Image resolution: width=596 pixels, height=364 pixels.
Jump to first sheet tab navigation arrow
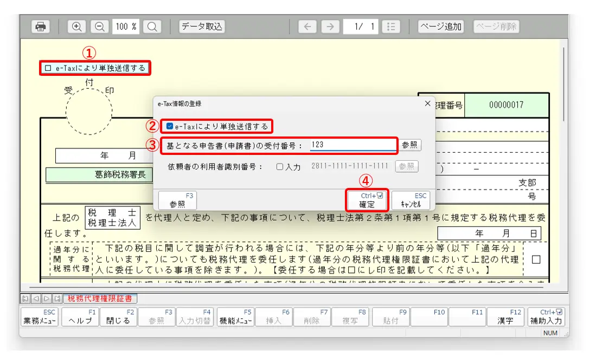coord(25,298)
